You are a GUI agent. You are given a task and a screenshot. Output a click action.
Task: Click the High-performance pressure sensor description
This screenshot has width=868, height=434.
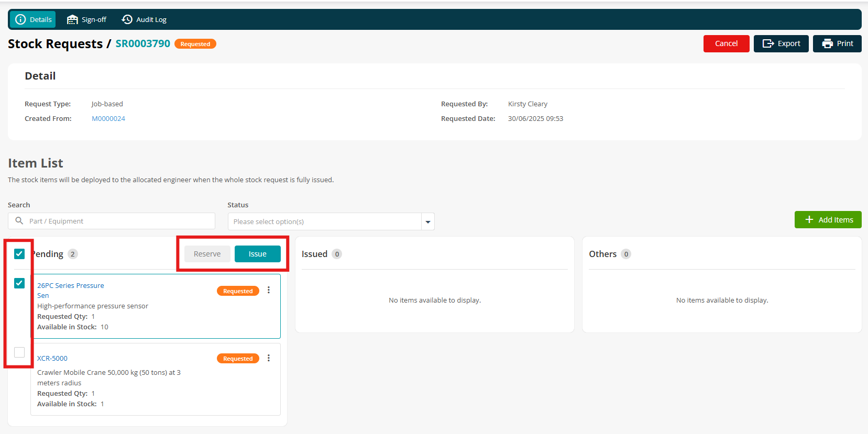point(93,306)
